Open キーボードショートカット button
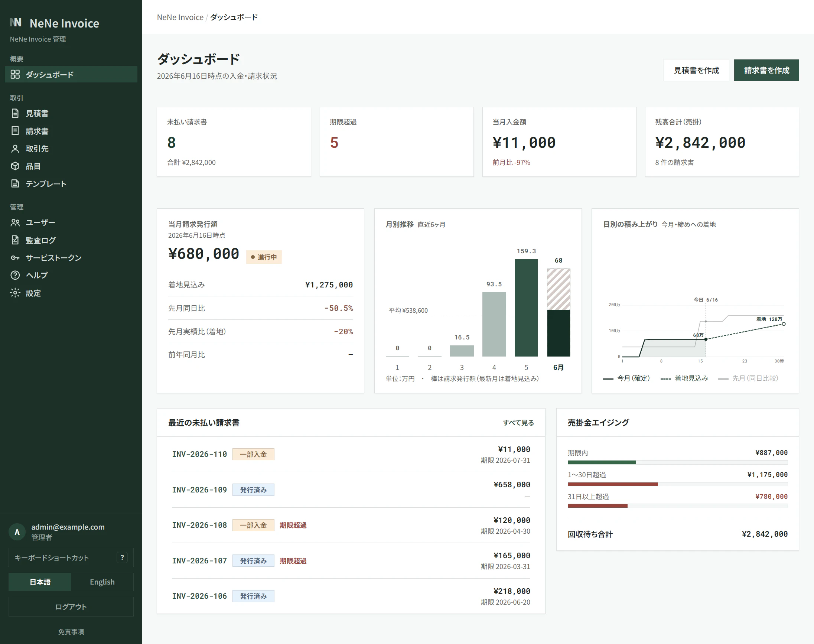 click(71, 557)
